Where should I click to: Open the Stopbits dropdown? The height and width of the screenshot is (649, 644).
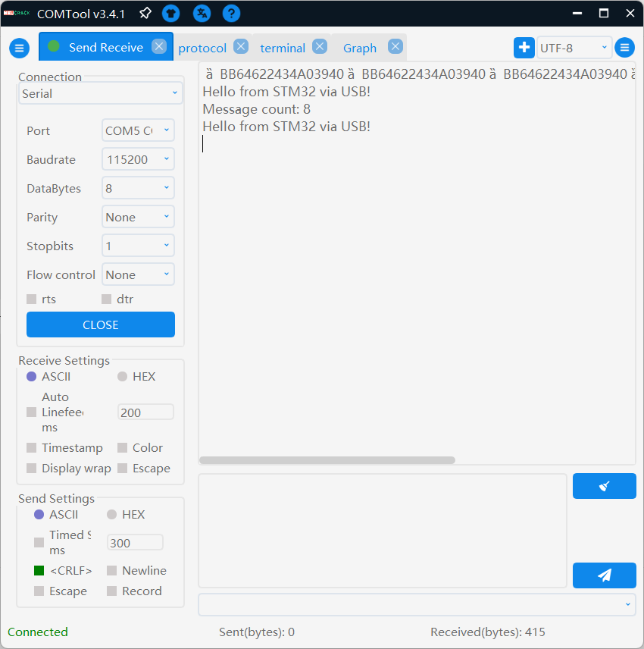(x=138, y=246)
